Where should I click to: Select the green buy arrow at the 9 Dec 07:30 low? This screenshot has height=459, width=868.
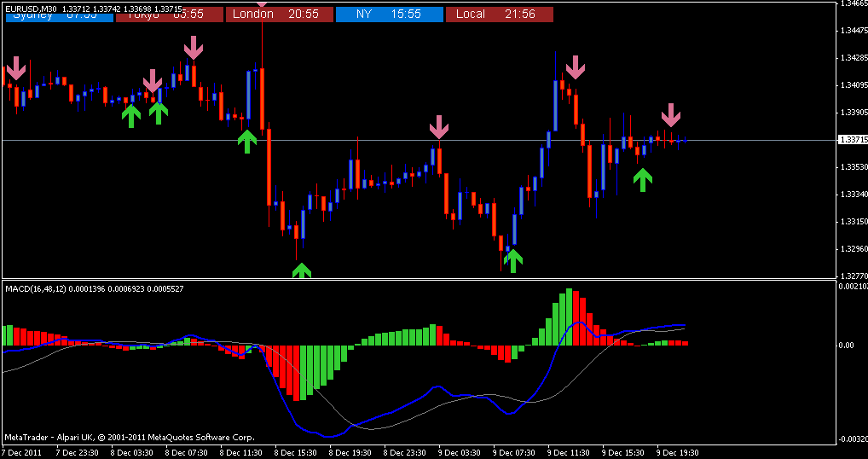tap(513, 261)
